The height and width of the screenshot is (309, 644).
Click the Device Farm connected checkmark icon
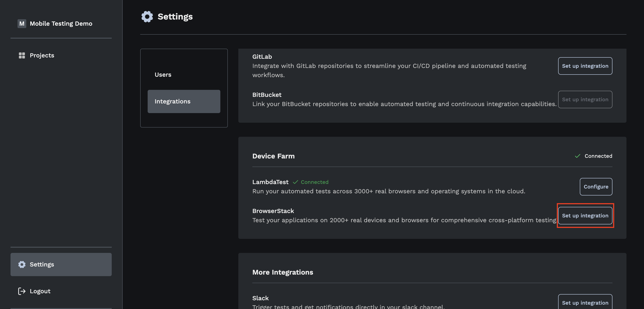(577, 156)
